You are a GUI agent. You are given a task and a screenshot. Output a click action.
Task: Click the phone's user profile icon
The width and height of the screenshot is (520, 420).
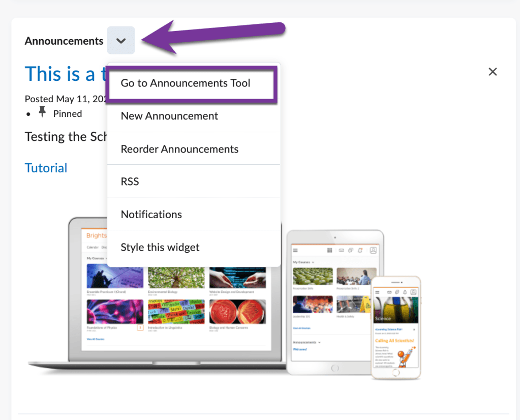click(x=413, y=292)
